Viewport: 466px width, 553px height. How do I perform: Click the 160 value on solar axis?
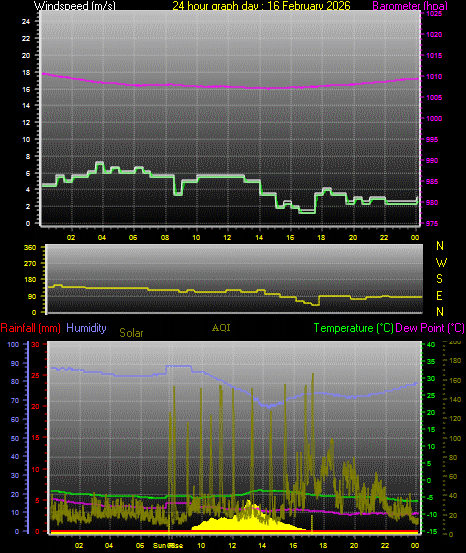click(x=455, y=381)
